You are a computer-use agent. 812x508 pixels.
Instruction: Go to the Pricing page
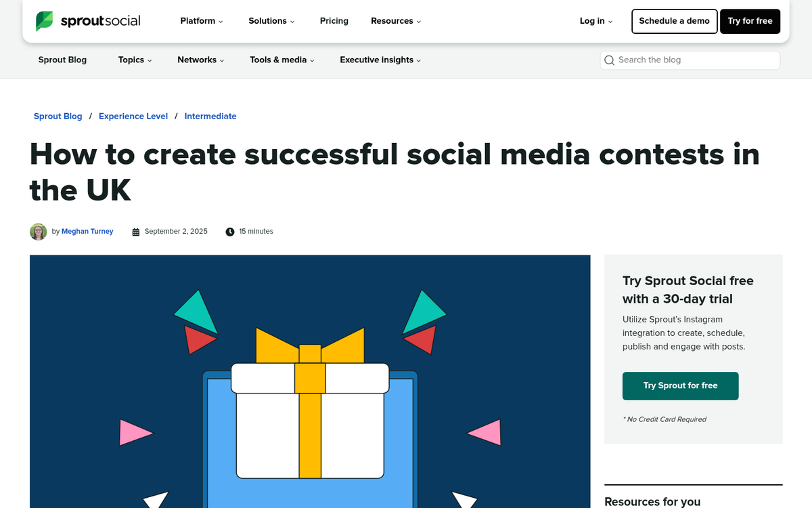coord(334,21)
